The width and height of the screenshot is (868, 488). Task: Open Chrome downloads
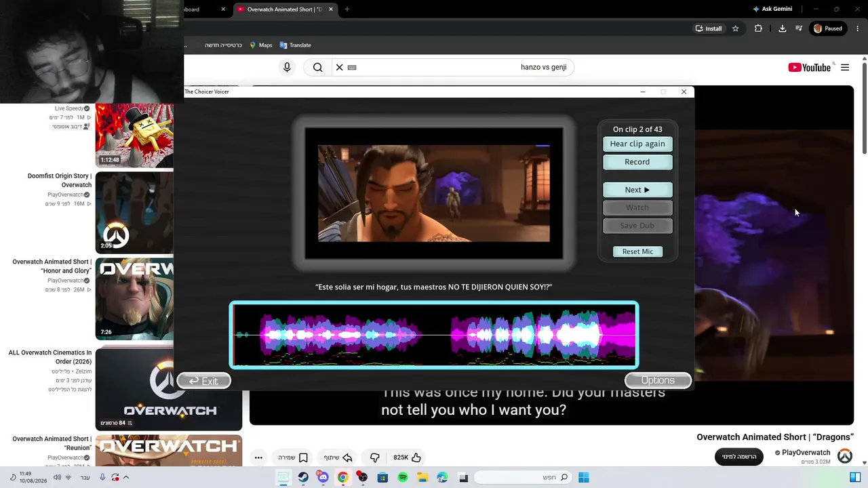[782, 28]
